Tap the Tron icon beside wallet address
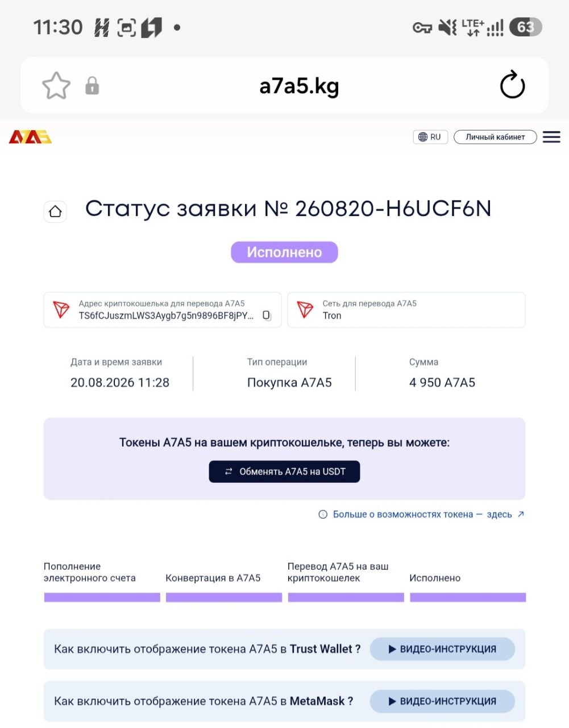 click(61, 310)
